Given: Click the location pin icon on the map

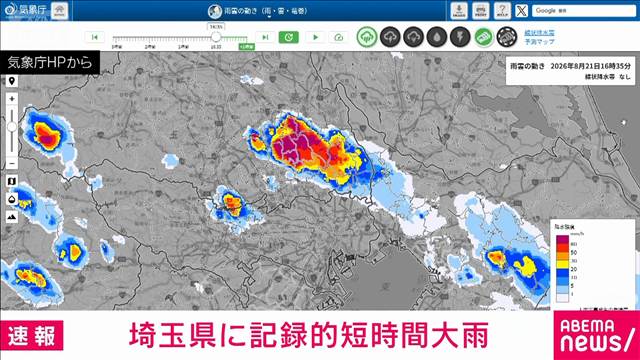Looking at the screenshot, I should pyautogui.click(x=12, y=81).
